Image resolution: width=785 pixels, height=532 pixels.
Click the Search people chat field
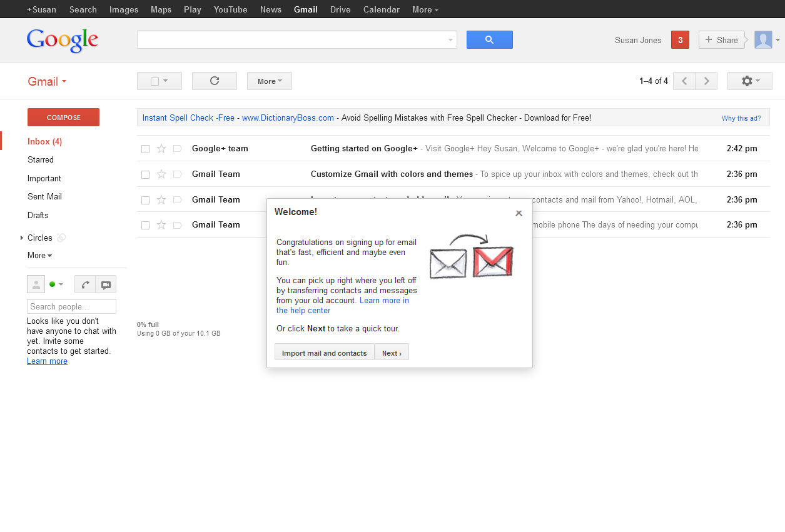tap(71, 306)
